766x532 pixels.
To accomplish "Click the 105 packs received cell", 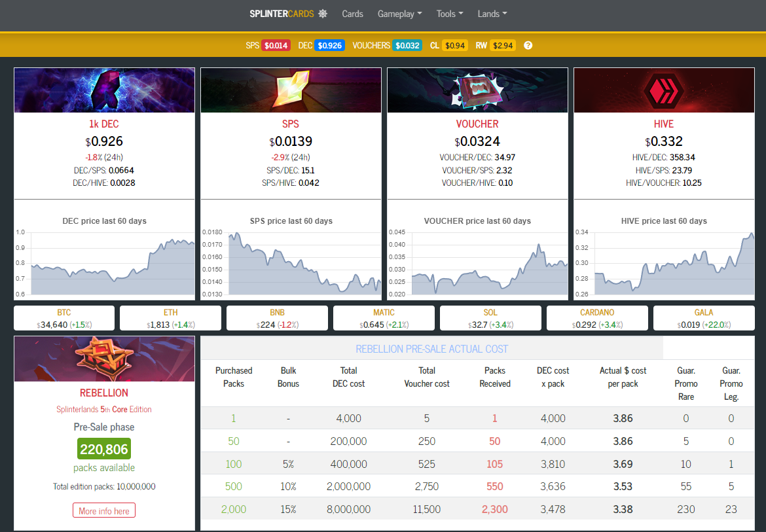I will [x=495, y=464].
